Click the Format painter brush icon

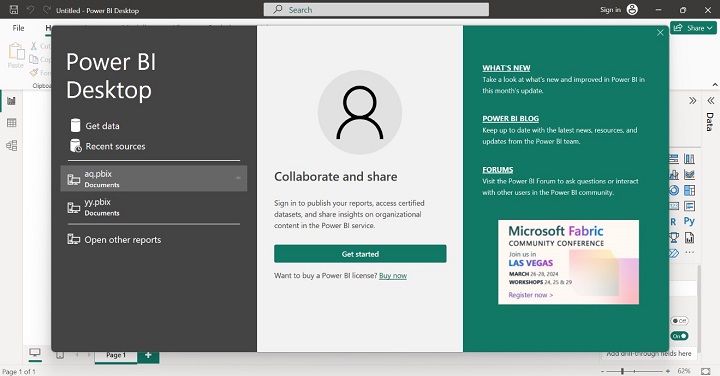pos(34,73)
